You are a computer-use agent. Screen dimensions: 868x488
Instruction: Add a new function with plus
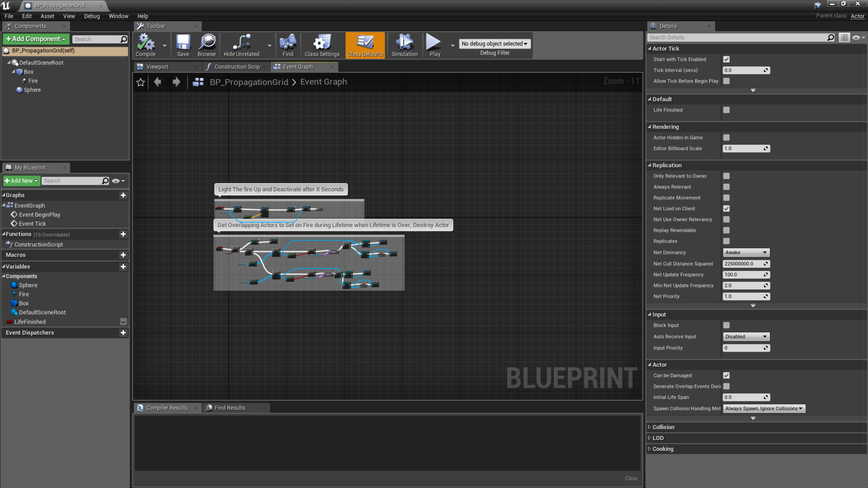click(x=123, y=234)
